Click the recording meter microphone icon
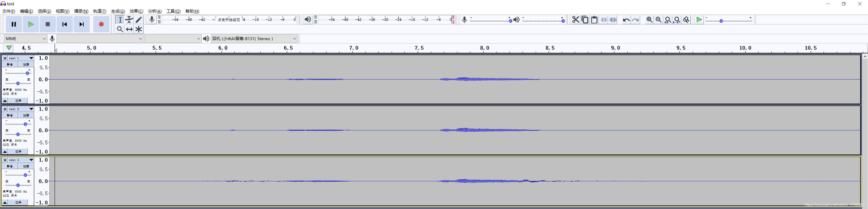Image resolution: width=868 pixels, height=209 pixels. tap(152, 19)
